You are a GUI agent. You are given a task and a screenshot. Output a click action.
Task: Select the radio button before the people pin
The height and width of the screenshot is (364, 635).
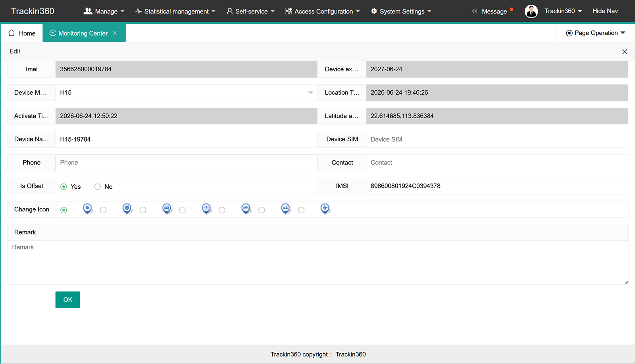183,210
